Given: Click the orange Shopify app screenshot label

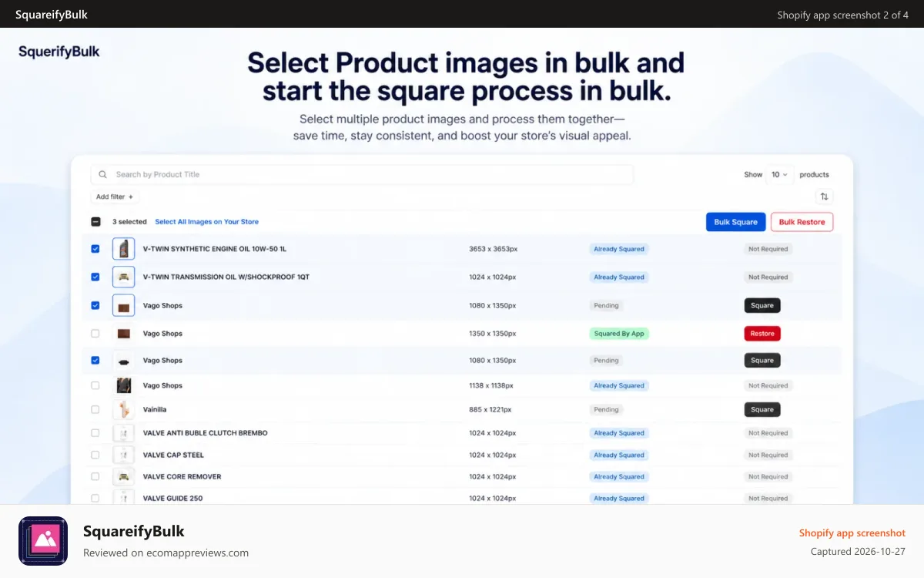Looking at the screenshot, I should (852, 533).
